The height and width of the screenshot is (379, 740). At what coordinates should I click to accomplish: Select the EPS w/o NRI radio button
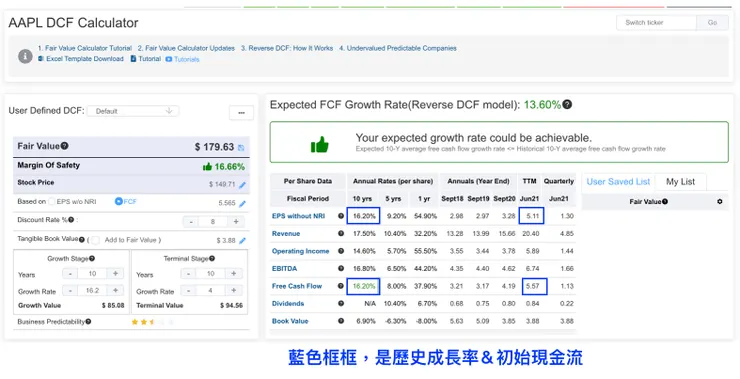click(51, 202)
